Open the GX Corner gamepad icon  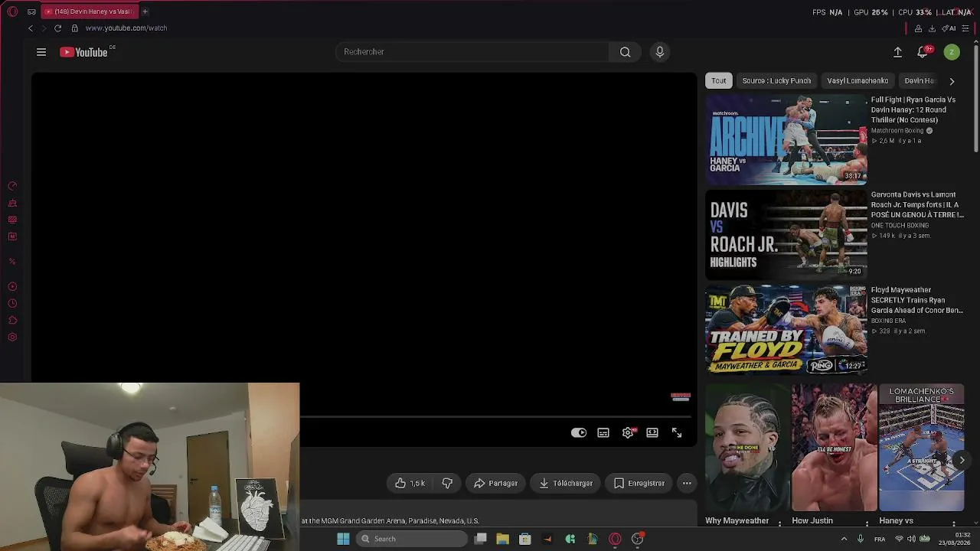(x=31, y=11)
